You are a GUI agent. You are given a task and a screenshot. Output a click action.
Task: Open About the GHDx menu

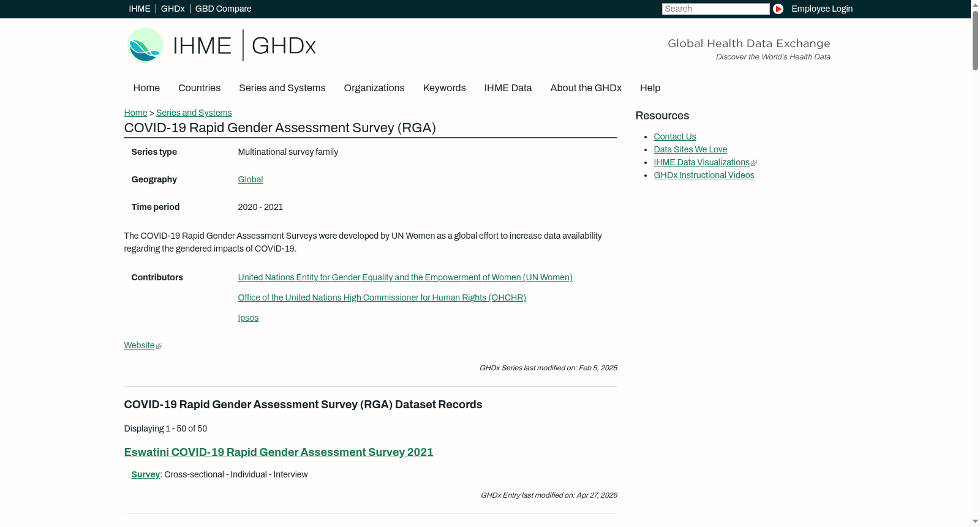[x=586, y=88]
